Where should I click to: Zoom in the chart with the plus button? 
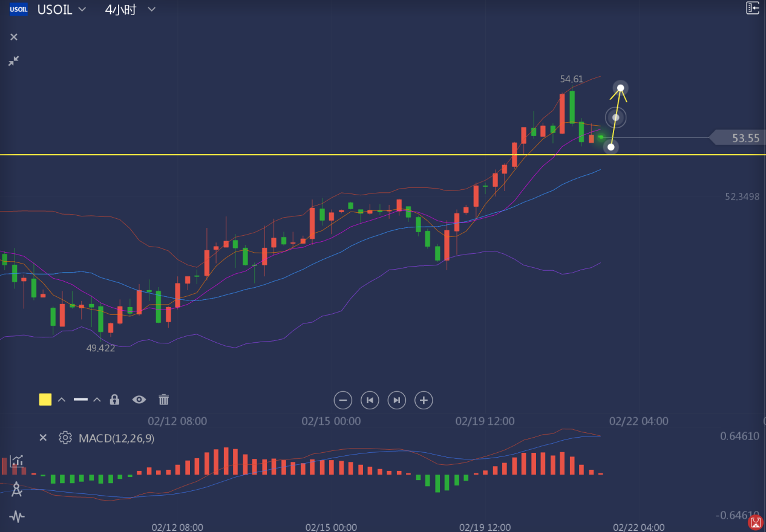pyautogui.click(x=424, y=400)
